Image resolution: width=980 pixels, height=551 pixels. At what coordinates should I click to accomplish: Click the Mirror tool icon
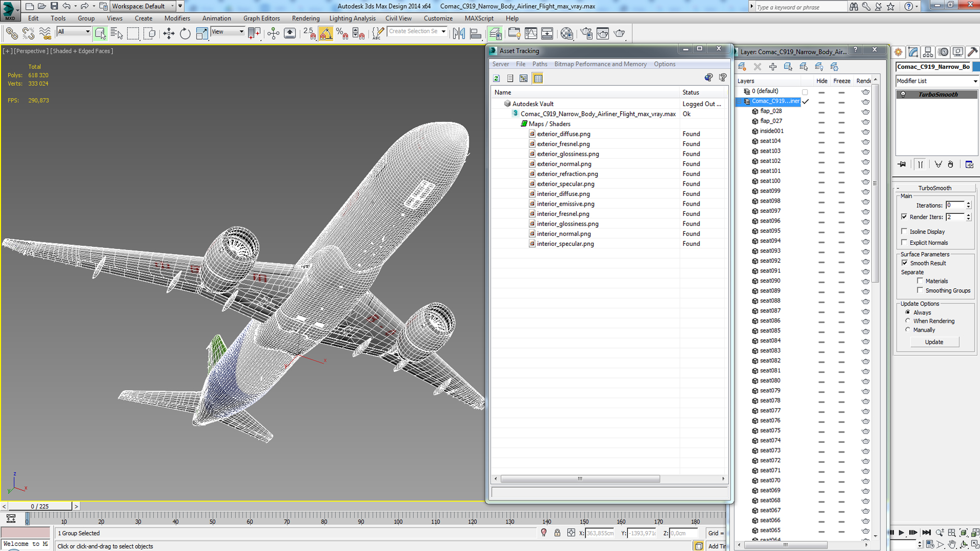[x=459, y=34]
